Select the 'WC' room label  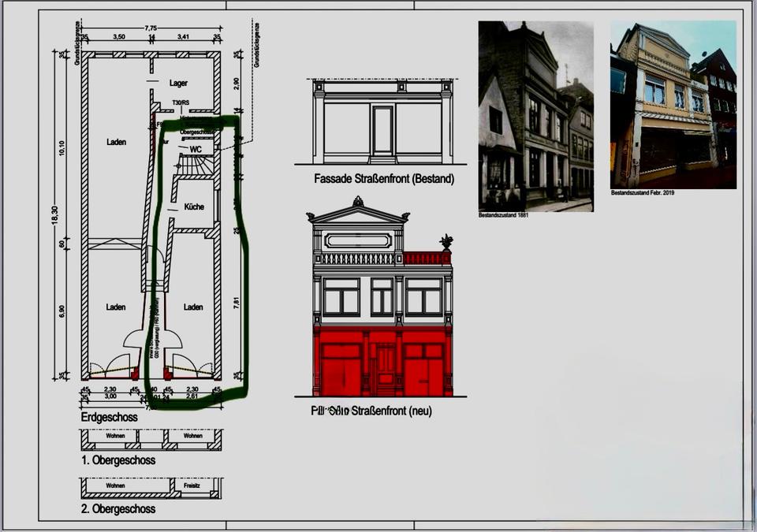[196, 149]
